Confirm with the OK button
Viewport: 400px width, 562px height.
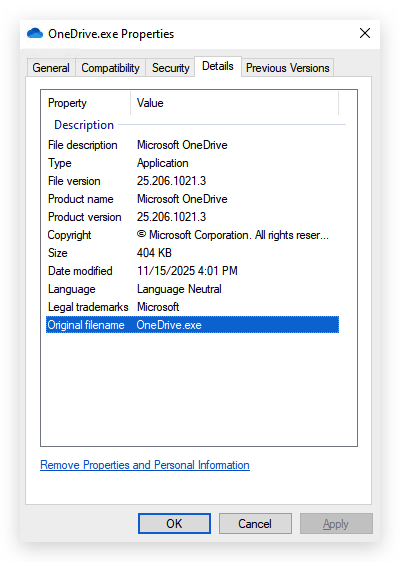(174, 524)
